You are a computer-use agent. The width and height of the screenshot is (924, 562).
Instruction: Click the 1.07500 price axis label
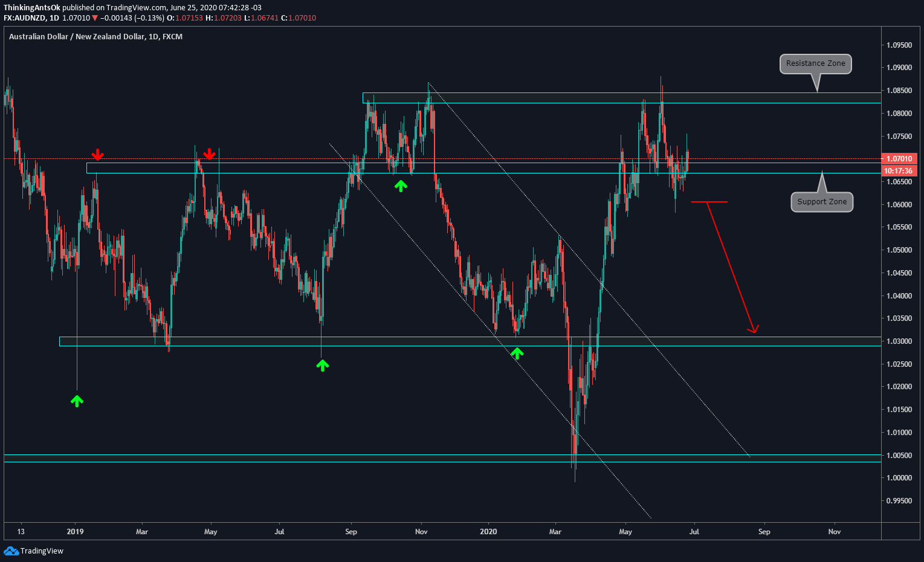click(x=899, y=137)
